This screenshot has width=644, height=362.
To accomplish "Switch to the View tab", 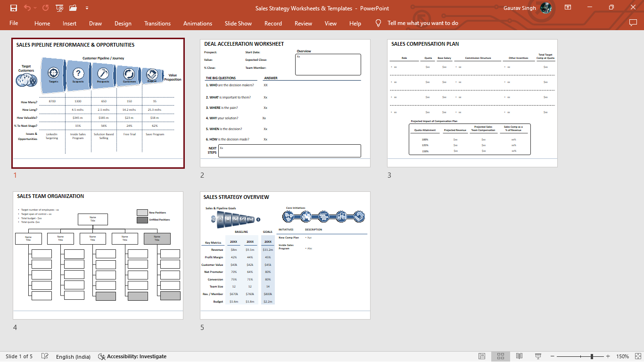I will pos(330,23).
